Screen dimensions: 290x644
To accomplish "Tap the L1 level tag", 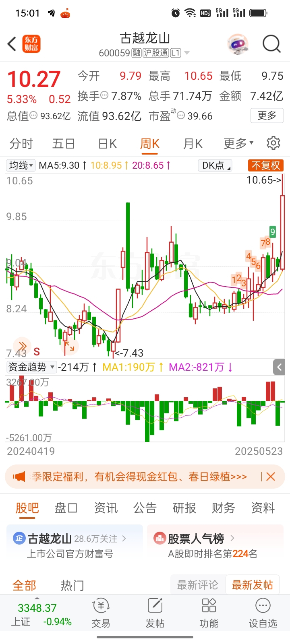I will [x=176, y=53].
